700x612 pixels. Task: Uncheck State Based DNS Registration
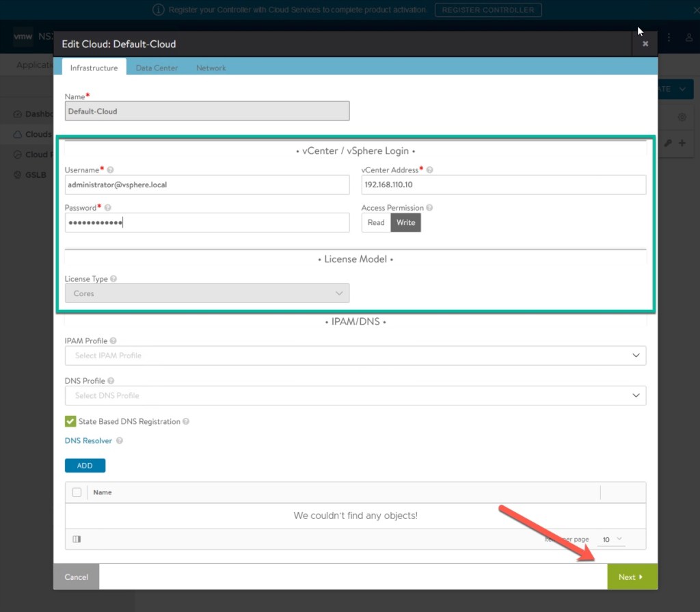coord(70,421)
